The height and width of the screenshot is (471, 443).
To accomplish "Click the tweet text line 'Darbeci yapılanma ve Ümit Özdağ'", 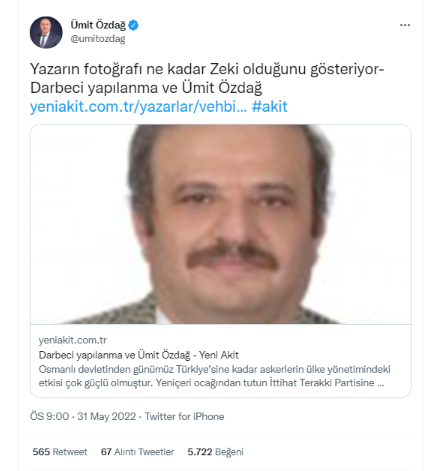I will tap(146, 88).
